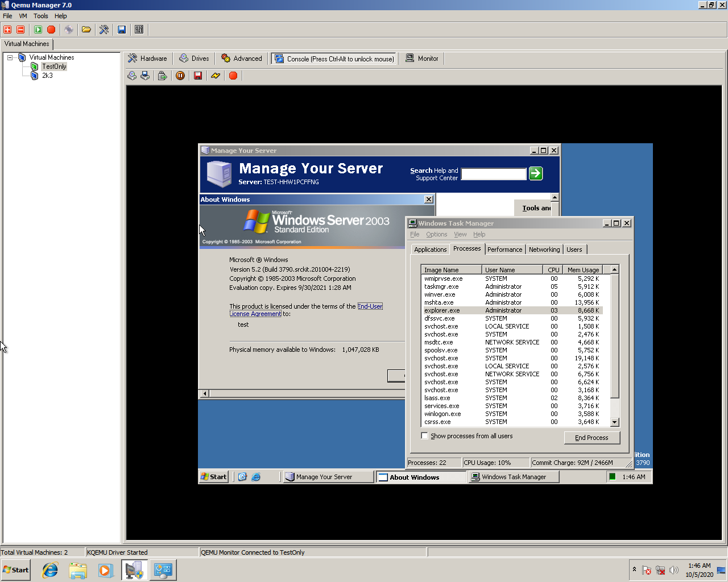Open the File menu in Qemu Manager
Image resolution: width=728 pixels, height=582 pixels.
[x=7, y=16]
